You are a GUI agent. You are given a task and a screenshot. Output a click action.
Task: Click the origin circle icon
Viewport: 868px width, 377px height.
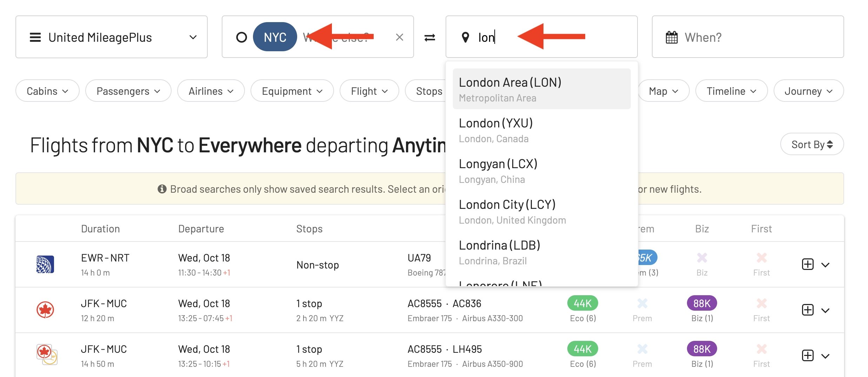coord(241,37)
